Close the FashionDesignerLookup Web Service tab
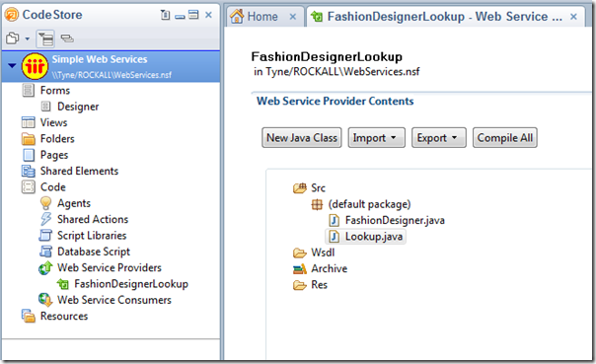Image resolution: width=596 pixels, height=364 pixels. (573, 17)
